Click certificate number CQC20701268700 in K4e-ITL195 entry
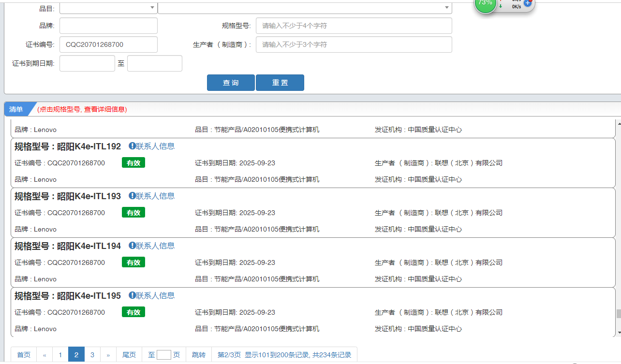 (76, 312)
